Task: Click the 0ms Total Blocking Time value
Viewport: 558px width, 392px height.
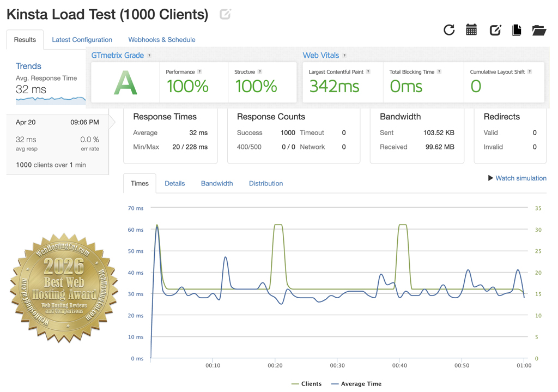Action: [406, 86]
